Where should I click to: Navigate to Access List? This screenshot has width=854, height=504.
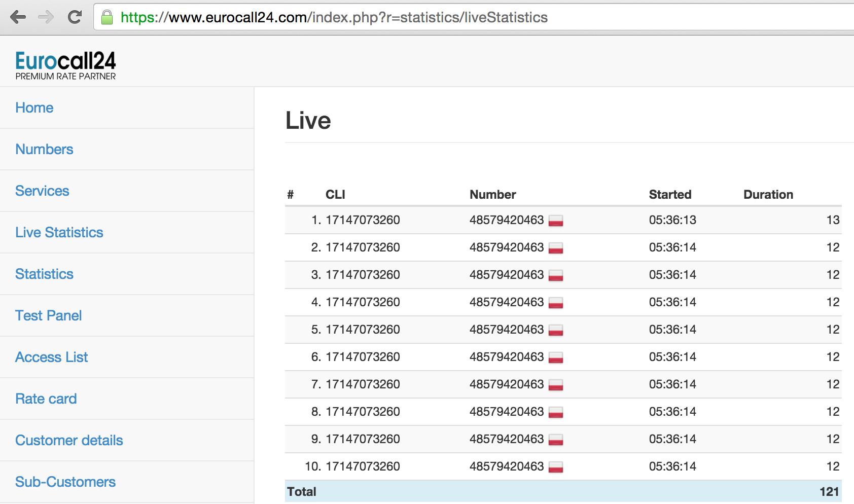(51, 357)
